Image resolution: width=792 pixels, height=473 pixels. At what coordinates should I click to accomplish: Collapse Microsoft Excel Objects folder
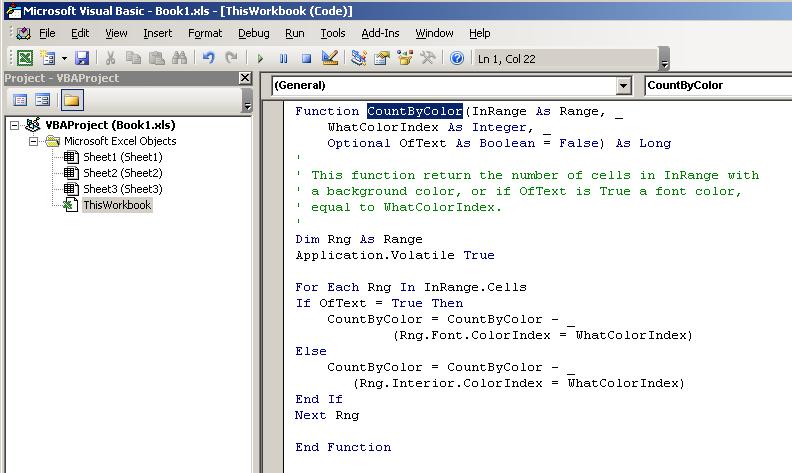pyautogui.click(x=33, y=141)
